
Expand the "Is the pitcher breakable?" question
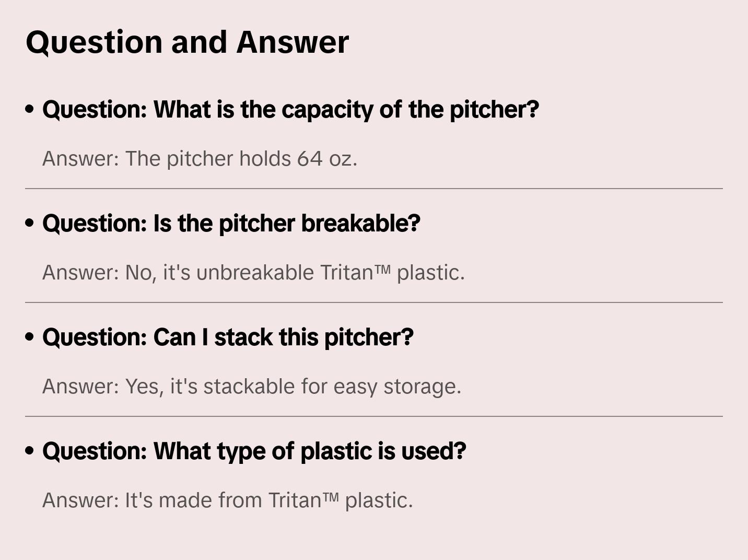231,224
